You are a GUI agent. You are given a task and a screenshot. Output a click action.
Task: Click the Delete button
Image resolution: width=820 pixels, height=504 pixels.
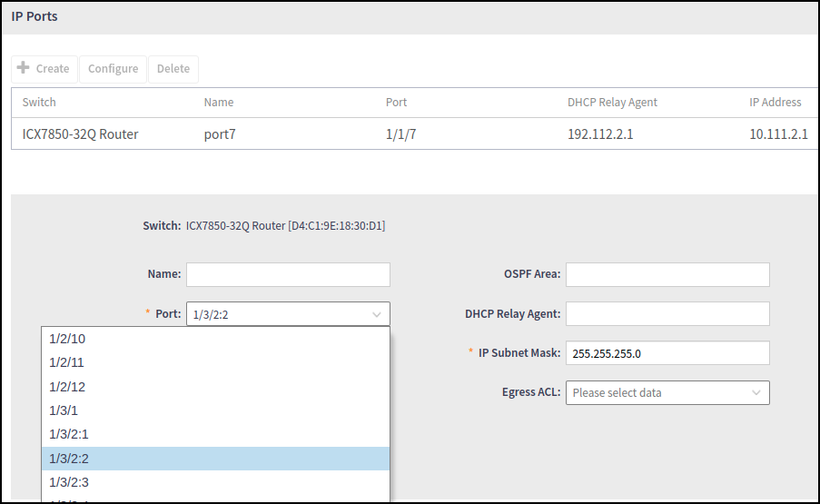click(173, 69)
